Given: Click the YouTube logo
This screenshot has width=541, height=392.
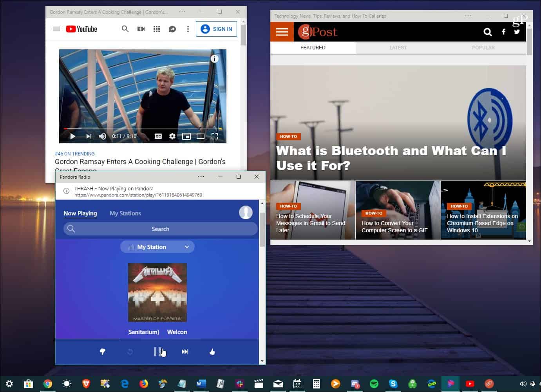Looking at the screenshot, I should [x=81, y=29].
